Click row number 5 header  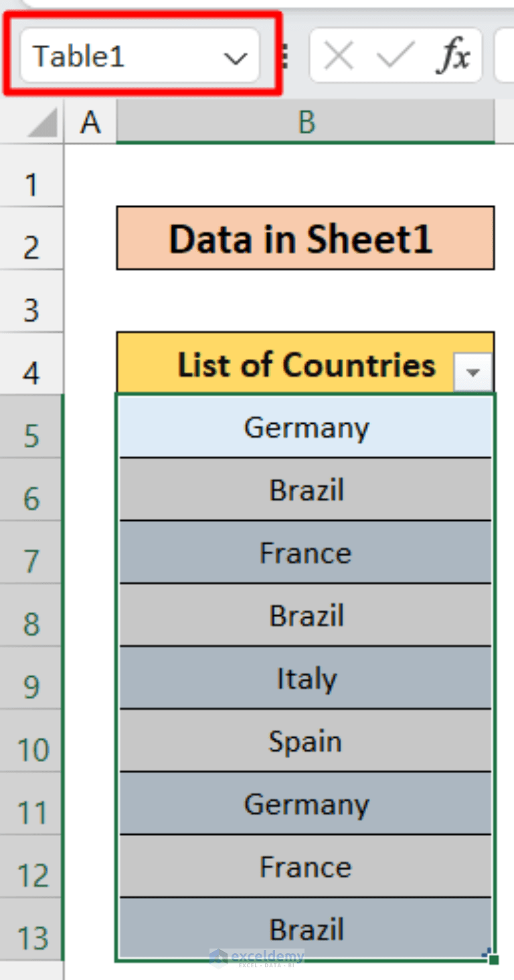30,436
